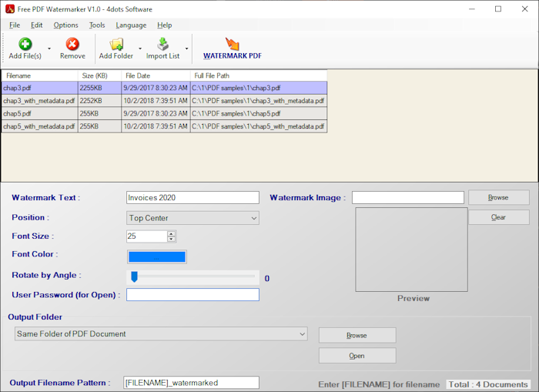Screen dimensions: 539x392
Task: Click the Import List icon
Action: pyautogui.click(x=162, y=44)
